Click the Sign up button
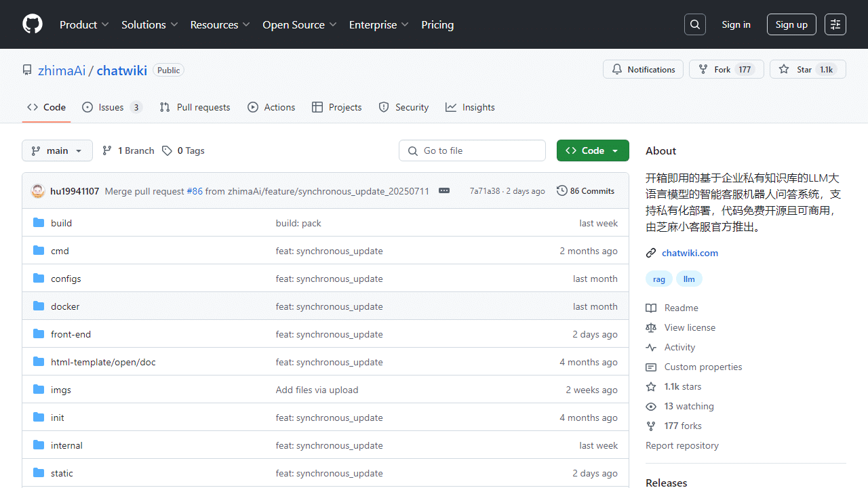The width and height of the screenshot is (868, 488). pos(791,24)
